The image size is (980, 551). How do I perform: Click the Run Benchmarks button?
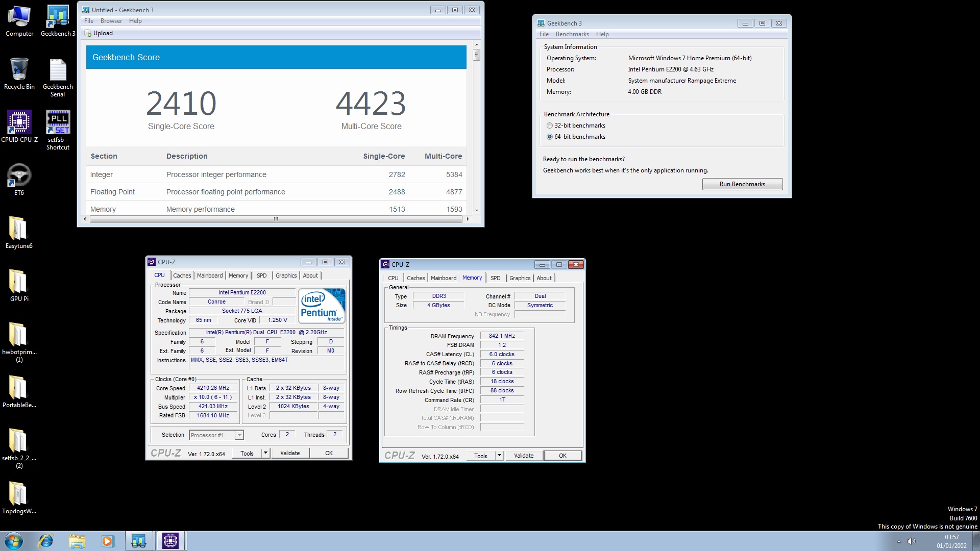click(x=742, y=184)
